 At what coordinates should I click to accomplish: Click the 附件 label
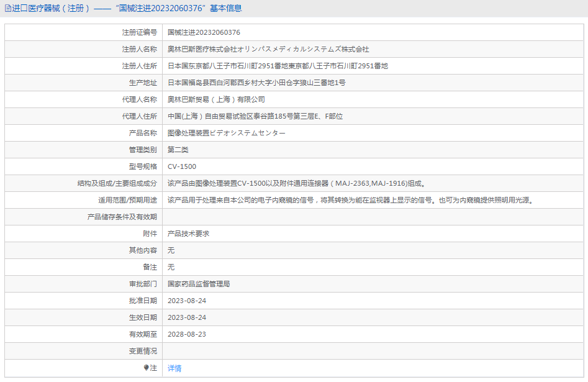(x=150, y=234)
